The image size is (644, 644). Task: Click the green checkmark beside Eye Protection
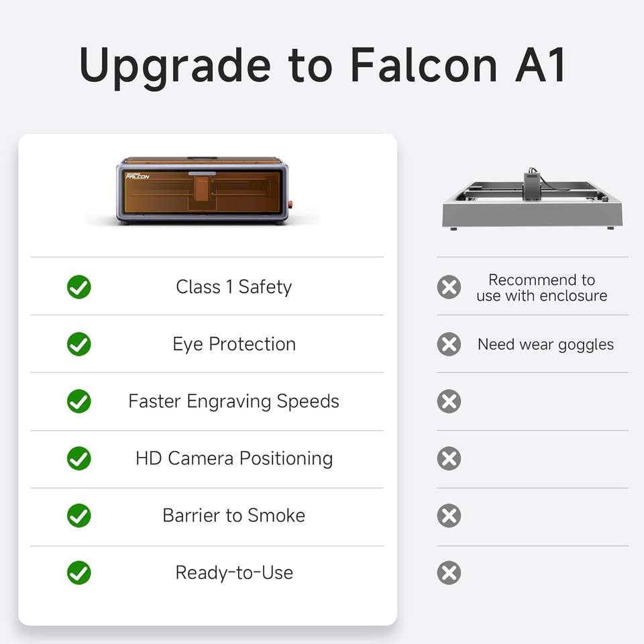(79, 344)
